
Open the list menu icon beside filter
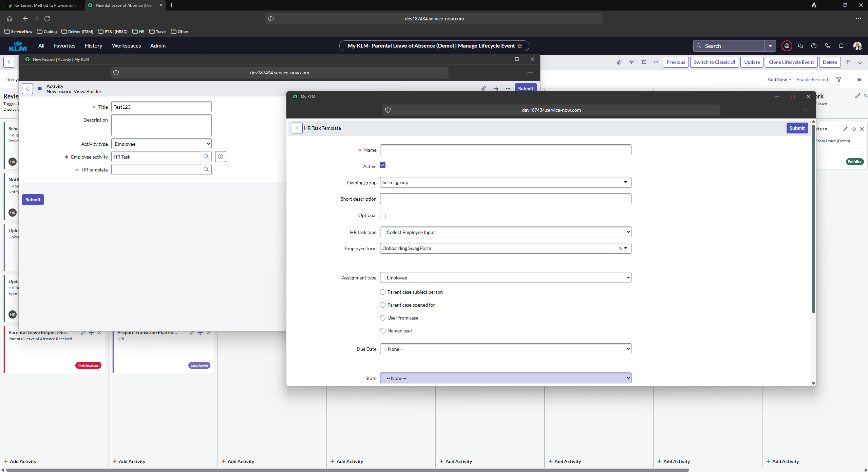tap(859, 79)
